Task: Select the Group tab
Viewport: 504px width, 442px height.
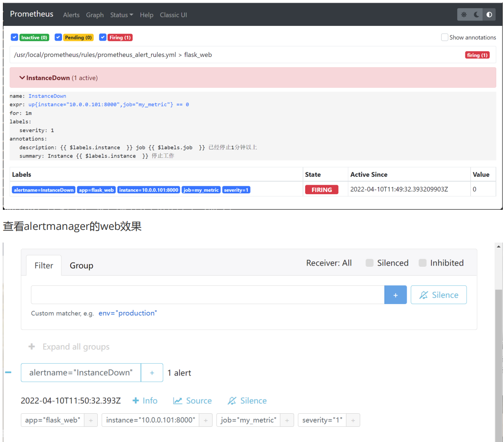Action: click(81, 266)
